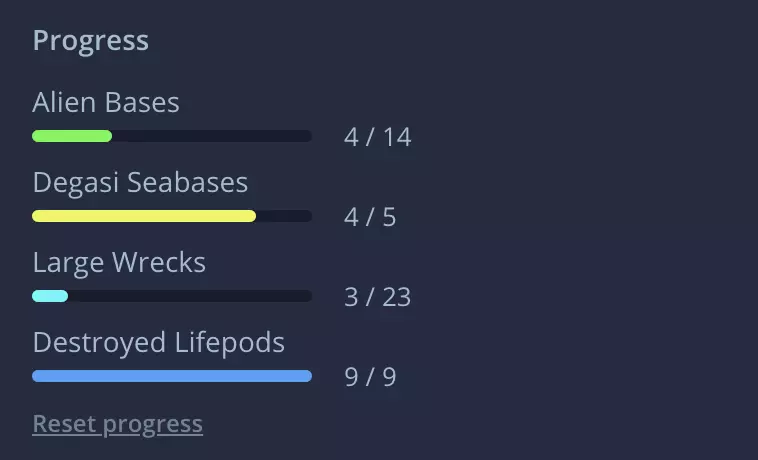Select the Alien Bases label
This screenshot has width=758, height=460.
pyautogui.click(x=106, y=102)
